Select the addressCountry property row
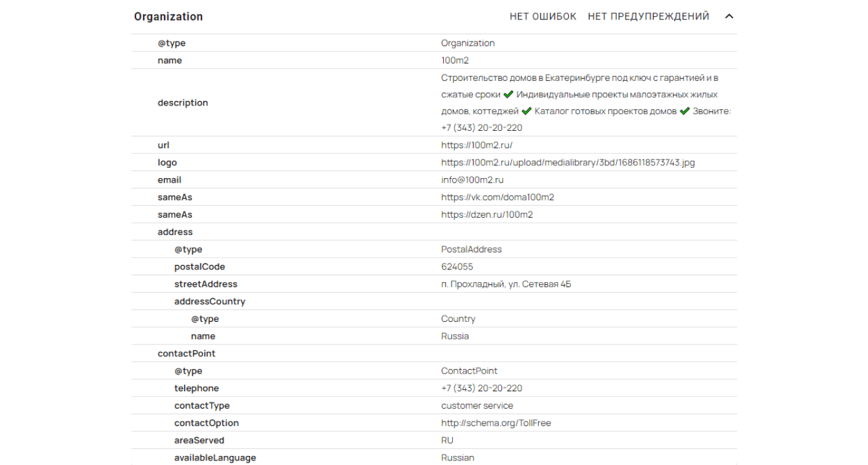The height and width of the screenshot is (465, 868). click(209, 301)
